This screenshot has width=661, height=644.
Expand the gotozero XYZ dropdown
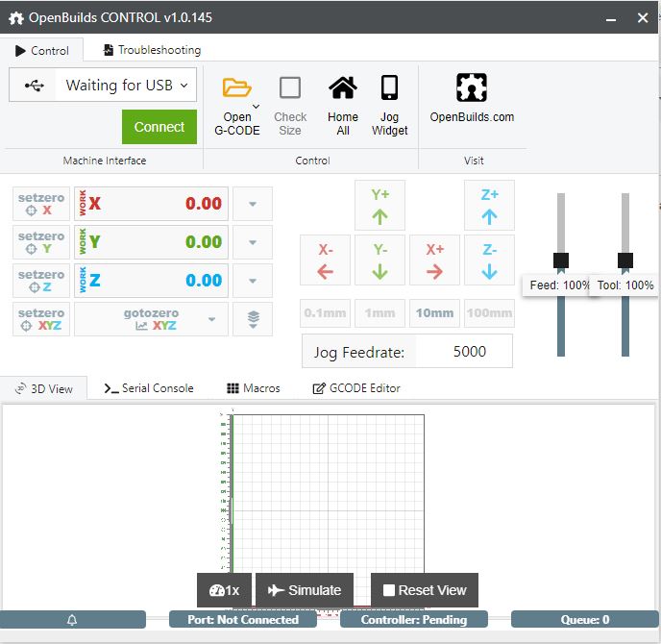[211, 319]
